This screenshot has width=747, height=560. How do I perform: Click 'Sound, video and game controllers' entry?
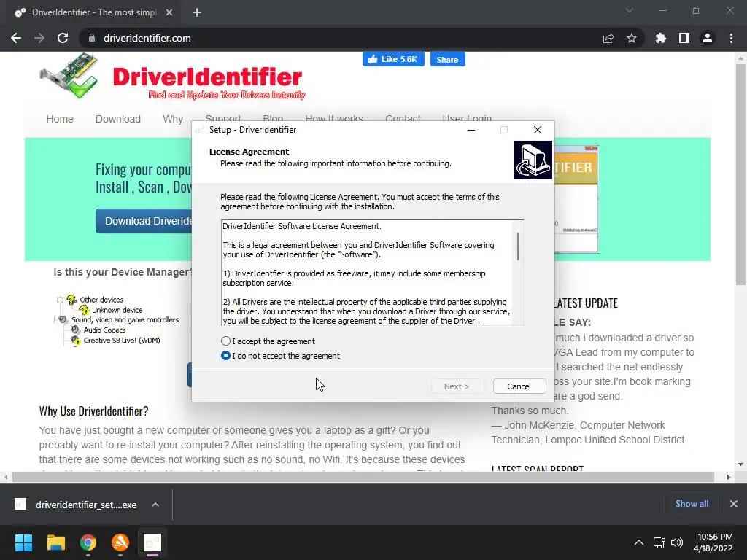point(125,320)
